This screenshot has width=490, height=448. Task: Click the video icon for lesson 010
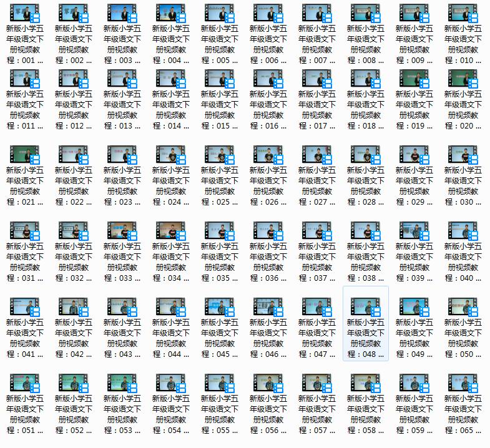(x=463, y=13)
